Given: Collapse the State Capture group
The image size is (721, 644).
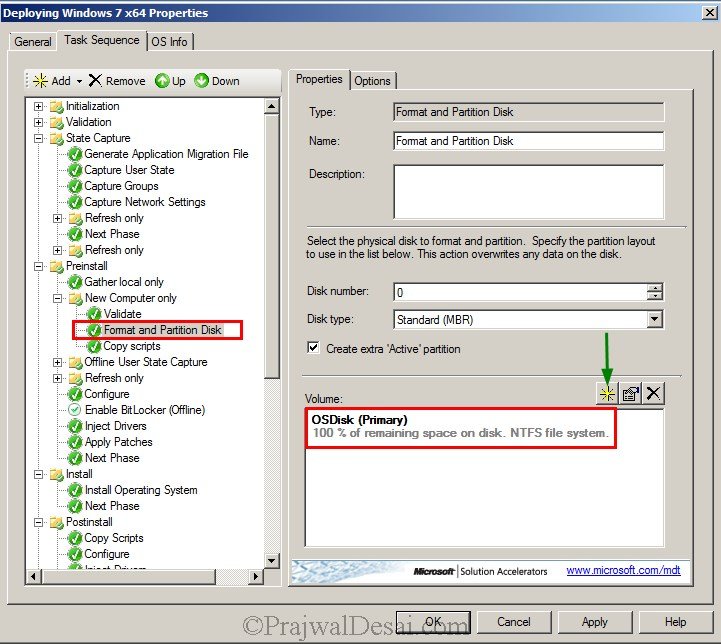Looking at the screenshot, I should pyautogui.click(x=39, y=138).
